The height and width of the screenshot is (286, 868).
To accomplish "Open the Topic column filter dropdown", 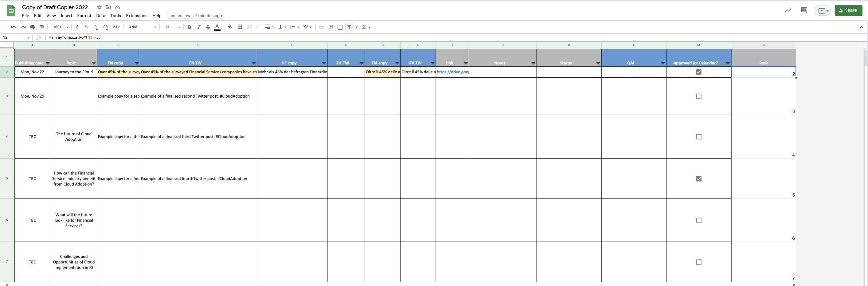I will click(x=93, y=63).
